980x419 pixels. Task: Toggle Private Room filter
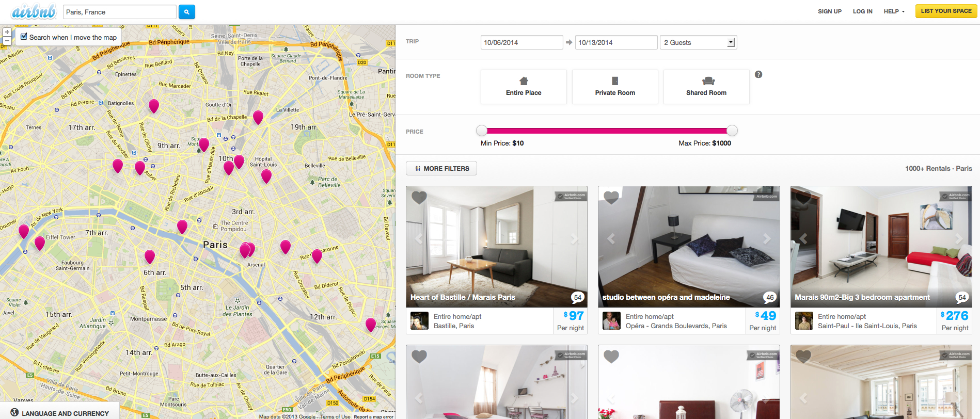pyautogui.click(x=615, y=87)
